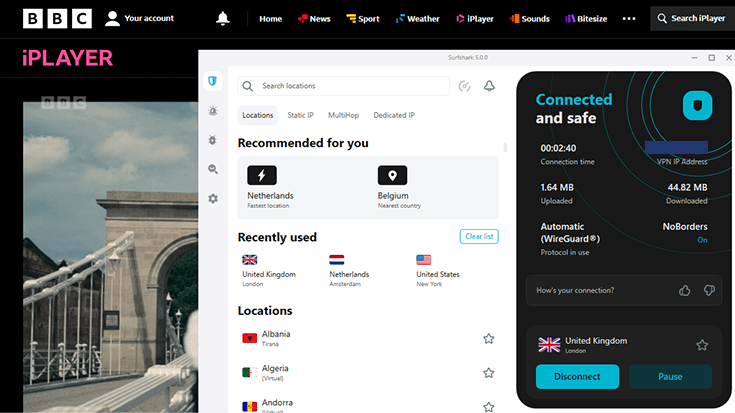The height and width of the screenshot is (413, 735).
Task: Open Your account on BBC
Action: coord(139,18)
